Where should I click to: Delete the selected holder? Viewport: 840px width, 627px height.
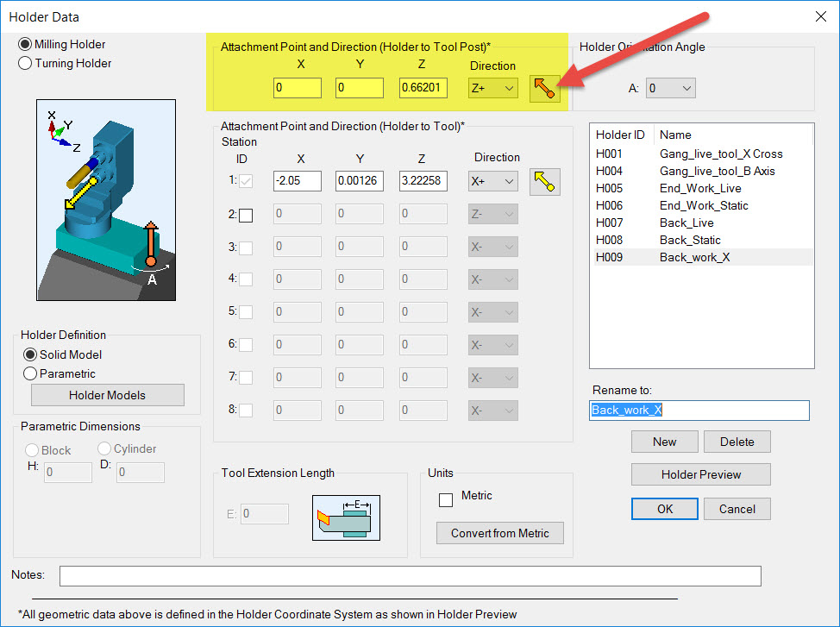pyautogui.click(x=737, y=441)
